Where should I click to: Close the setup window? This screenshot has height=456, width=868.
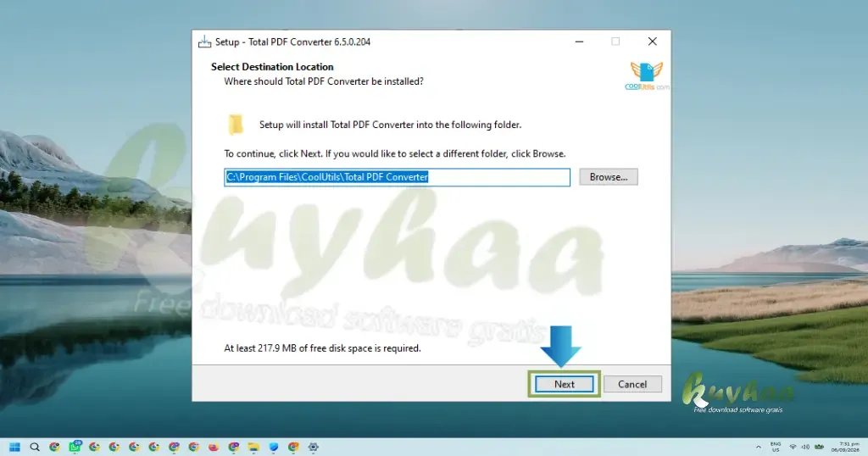(x=652, y=42)
